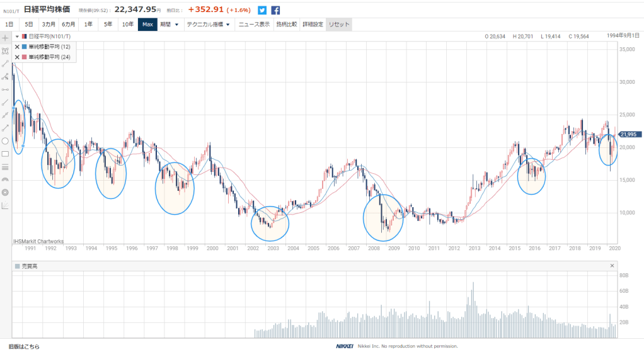Image resolution: width=644 pixels, height=352 pixels.
Task: Choose the horizontal parallel lines tool
Action: point(5,167)
